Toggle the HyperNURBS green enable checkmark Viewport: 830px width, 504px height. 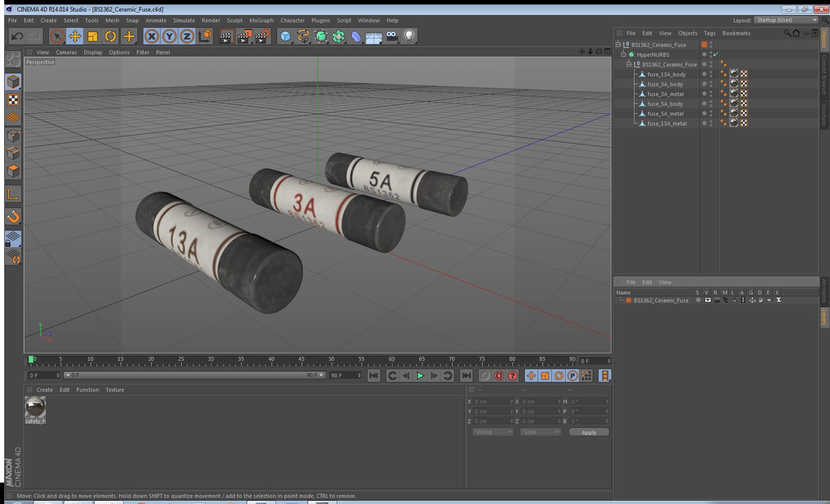pos(716,55)
